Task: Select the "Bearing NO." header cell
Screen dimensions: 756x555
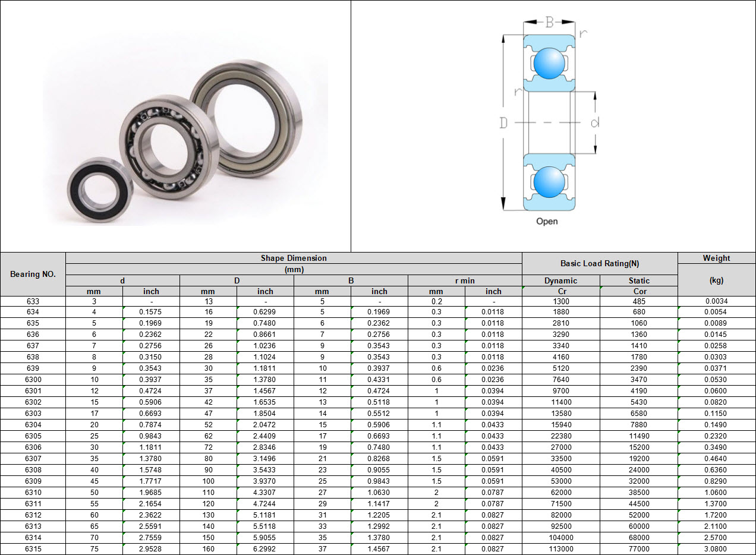Action: [x=33, y=275]
